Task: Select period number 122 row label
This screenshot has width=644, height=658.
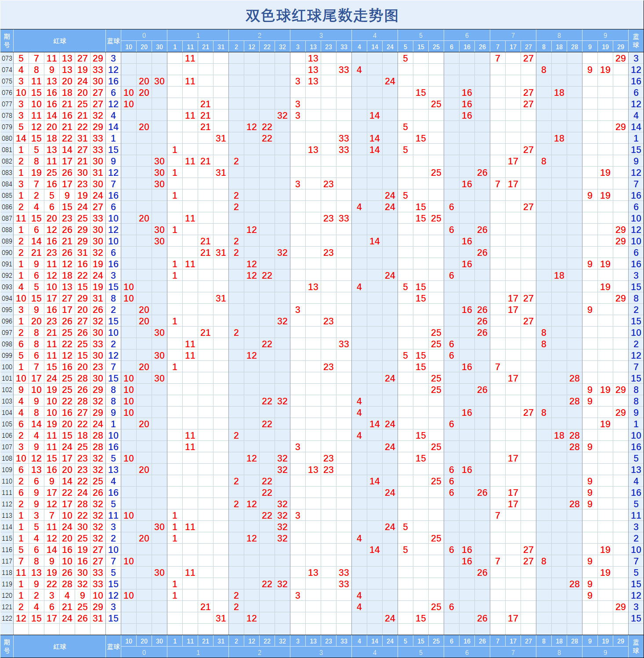Action: (x=7, y=618)
